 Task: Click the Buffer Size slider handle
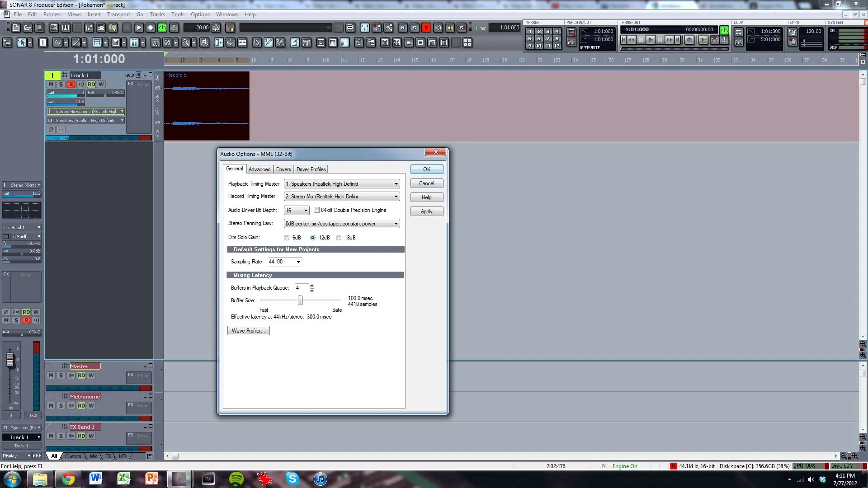300,300
